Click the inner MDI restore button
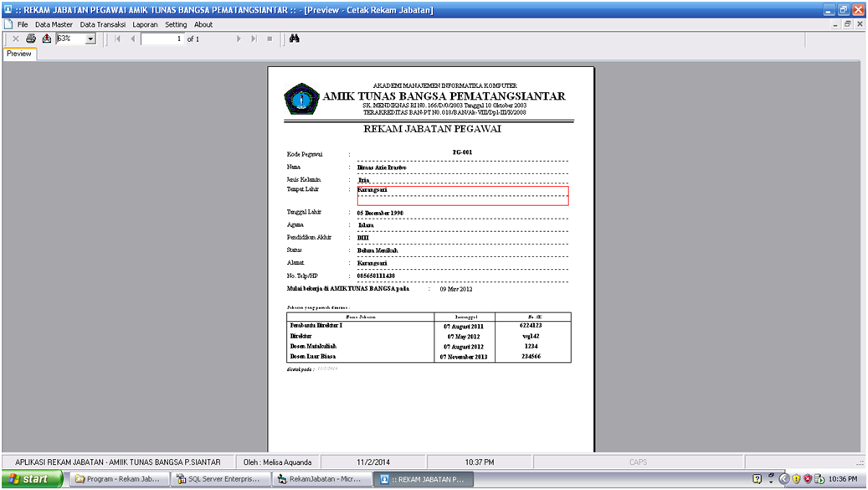 click(848, 24)
